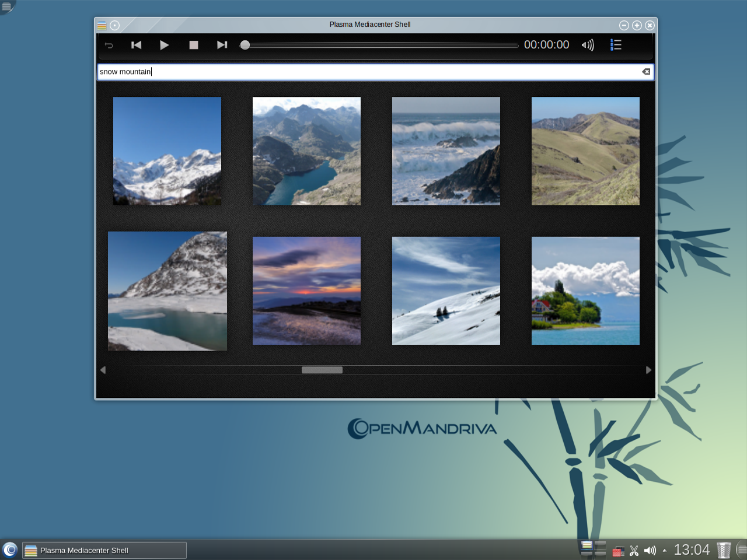The height and width of the screenshot is (560, 747).
Task: Mute the volume in the player
Action: click(588, 45)
